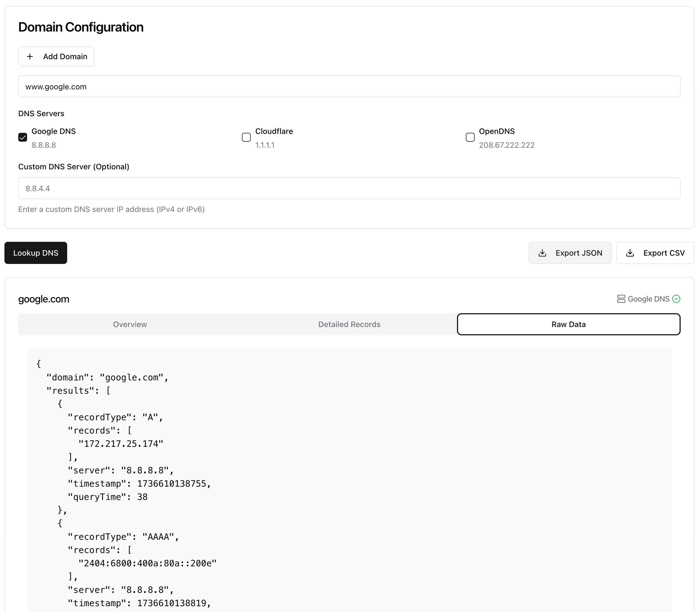Click the Lookup DNS button
Screen dimensions: 700x612
click(x=36, y=253)
